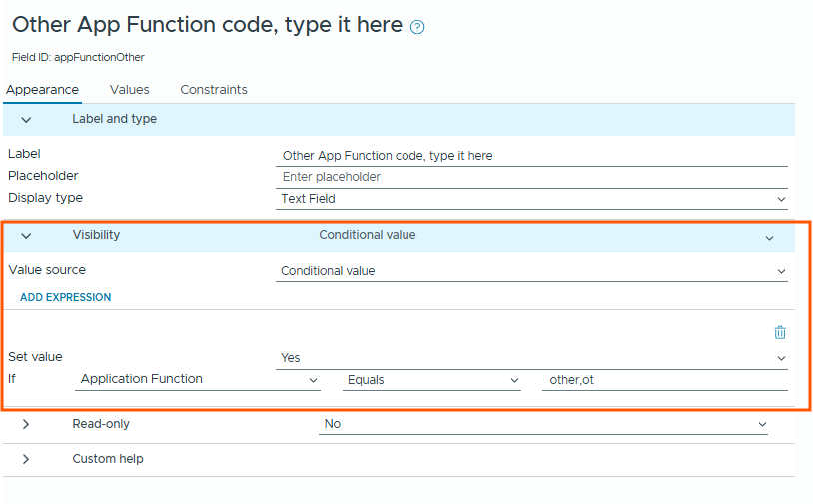Click the help icon beside the title
Image resolution: width=813 pixels, height=504 pixels.
[417, 27]
